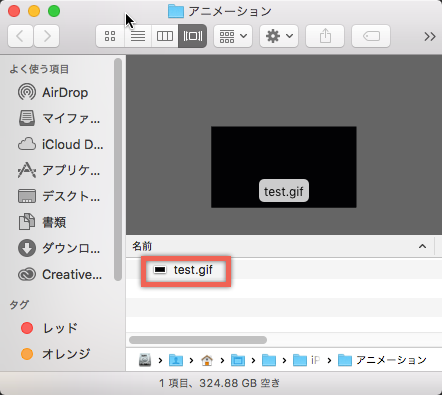
Task: Click the home folder in path bar
Action: (x=207, y=360)
